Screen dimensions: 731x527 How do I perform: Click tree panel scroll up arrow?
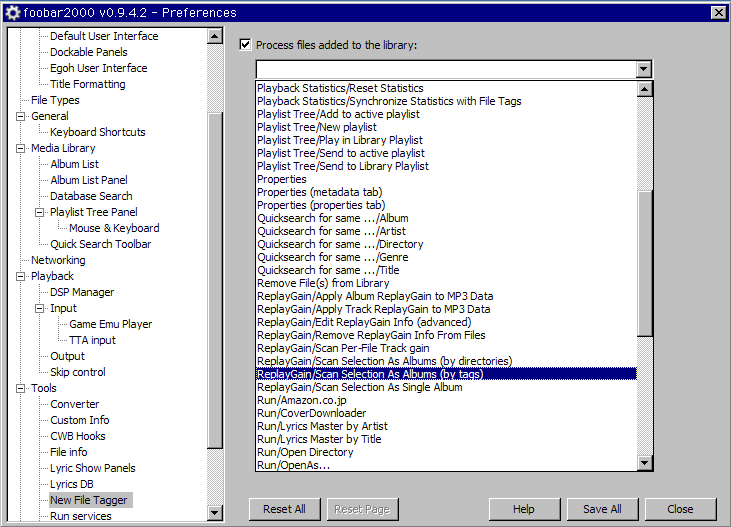[214, 36]
